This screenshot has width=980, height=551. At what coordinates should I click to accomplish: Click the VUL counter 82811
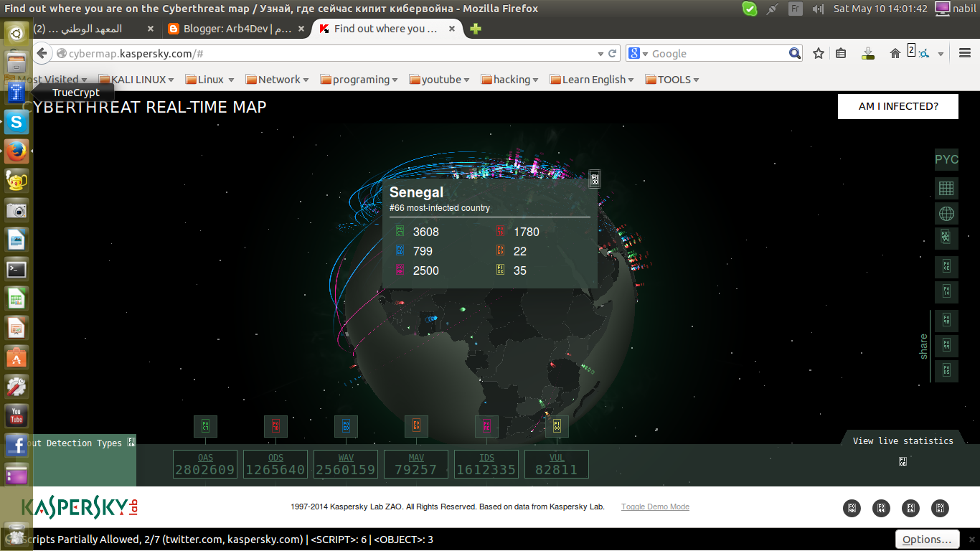point(557,464)
